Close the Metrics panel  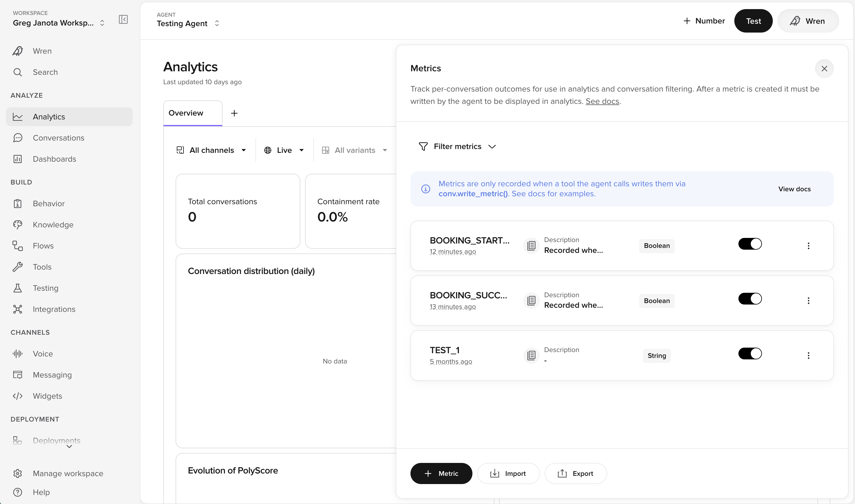coord(824,69)
